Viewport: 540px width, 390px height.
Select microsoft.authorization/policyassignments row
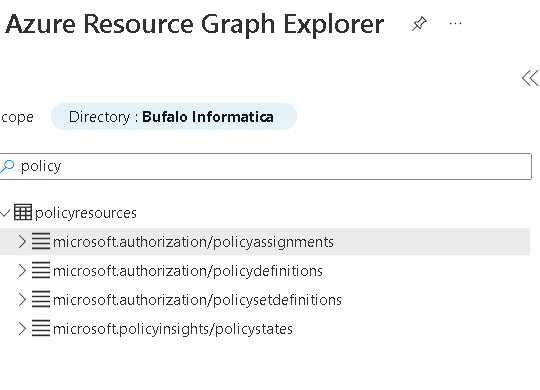tap(264, 242)
